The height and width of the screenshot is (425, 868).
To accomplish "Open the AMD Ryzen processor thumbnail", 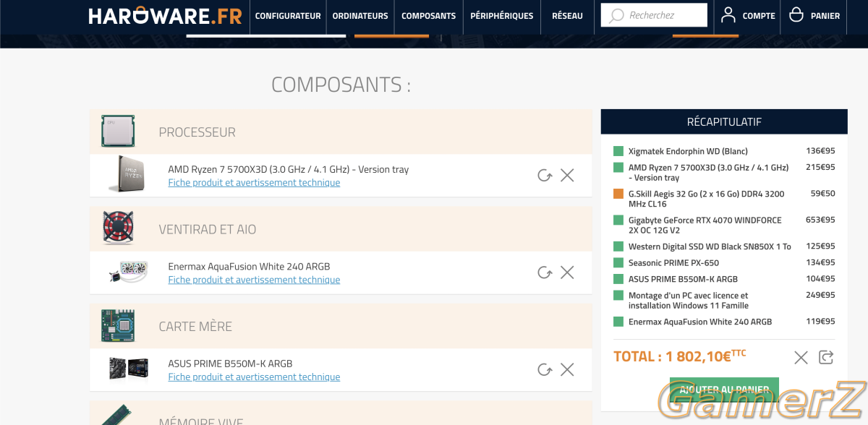I will pos(126,175).
